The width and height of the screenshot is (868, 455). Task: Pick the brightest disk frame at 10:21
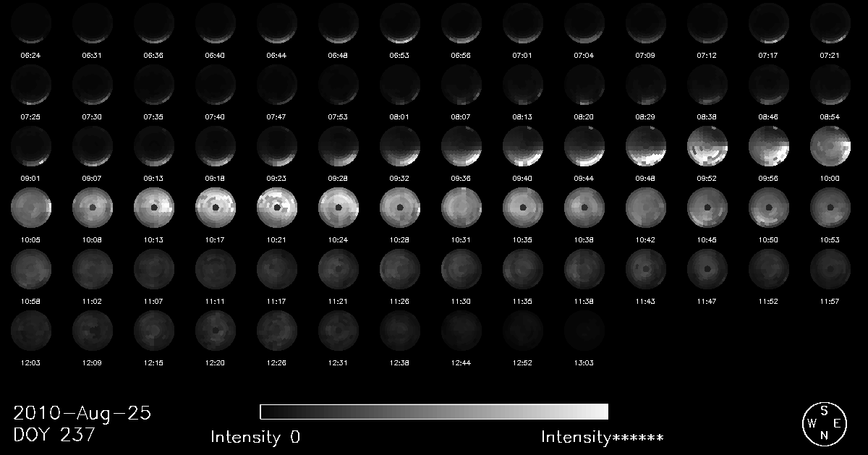276,208
